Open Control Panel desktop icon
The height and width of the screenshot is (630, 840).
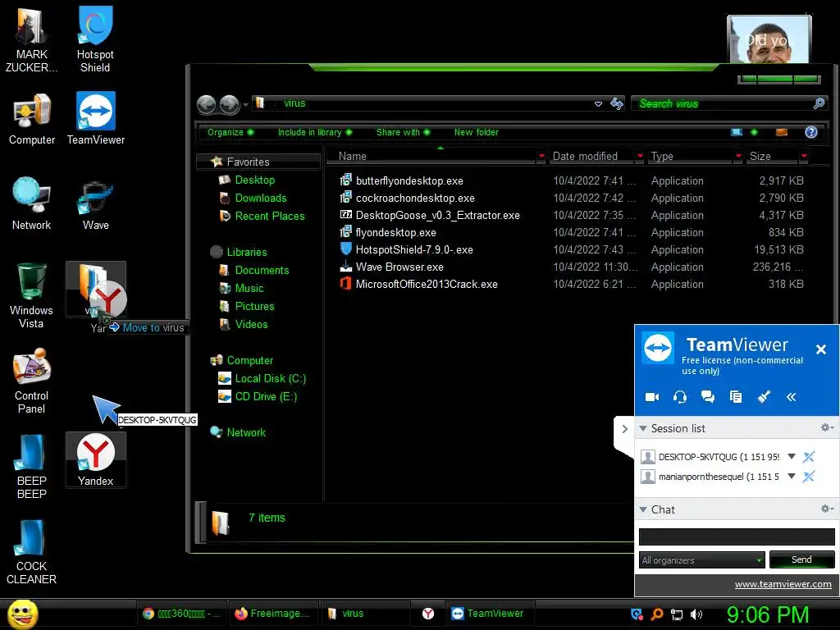(x=31, y=381)
